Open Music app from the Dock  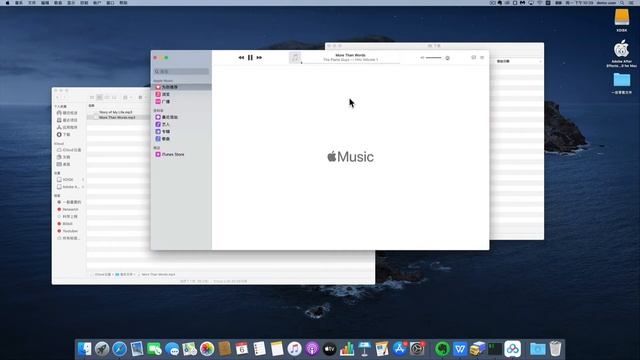294,349
